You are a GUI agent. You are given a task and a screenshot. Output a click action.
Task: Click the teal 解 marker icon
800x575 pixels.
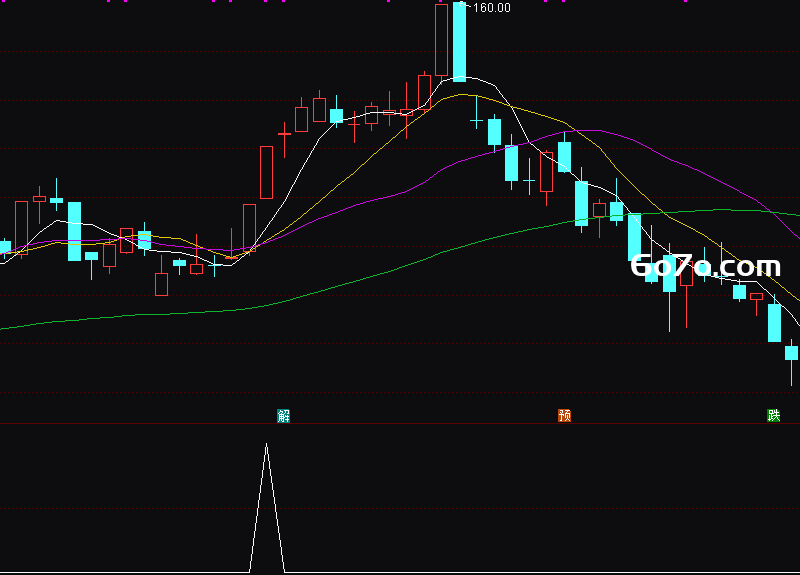pos(284,416)
